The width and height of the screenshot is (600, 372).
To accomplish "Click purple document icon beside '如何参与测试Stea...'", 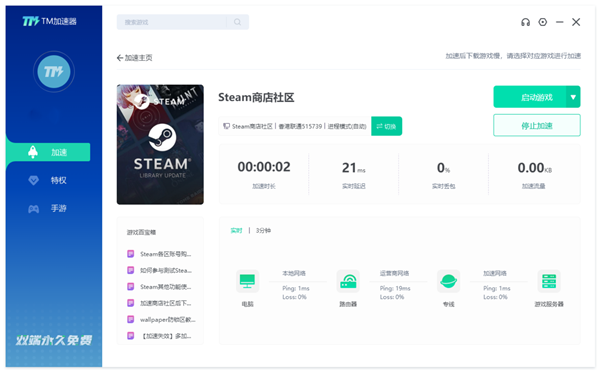I will (130, 270).
